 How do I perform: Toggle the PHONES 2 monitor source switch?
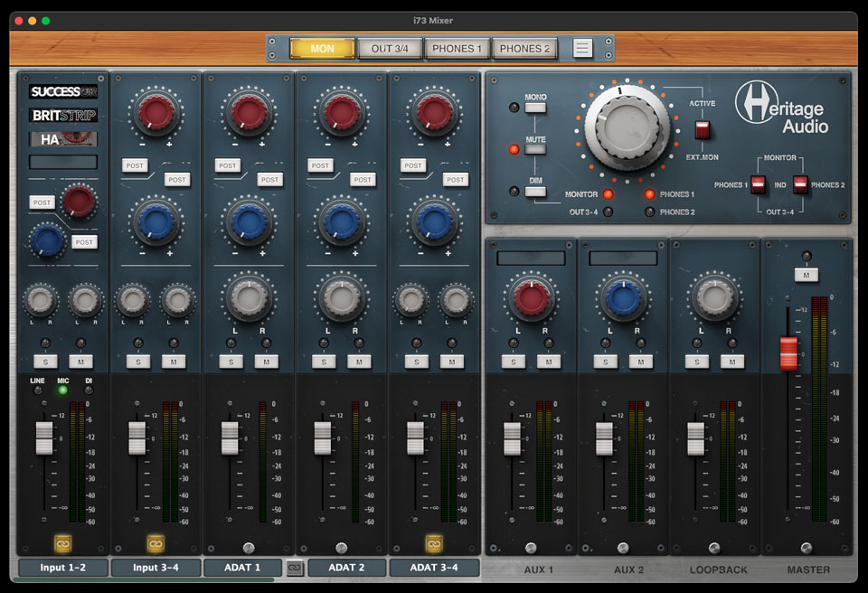pos(800,184)
